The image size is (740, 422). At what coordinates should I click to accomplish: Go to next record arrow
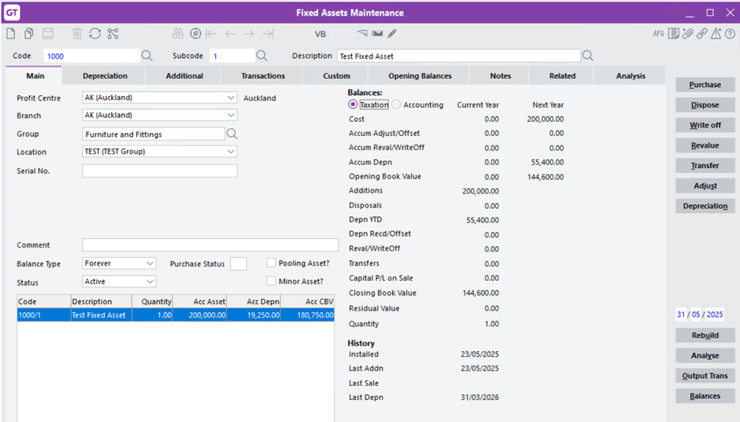(249, 34)
